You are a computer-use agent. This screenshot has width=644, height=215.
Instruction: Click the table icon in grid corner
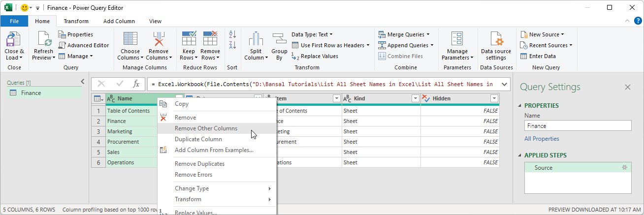[x=98, y=98]
